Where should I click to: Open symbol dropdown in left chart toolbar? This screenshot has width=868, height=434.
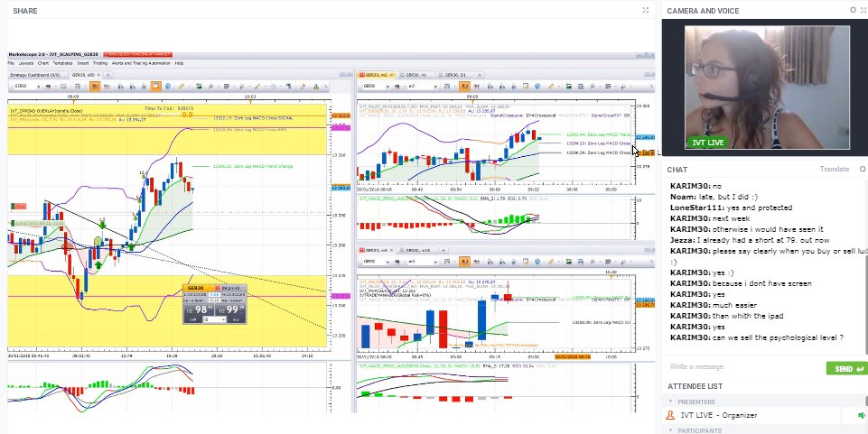click(x=39, y=87)
